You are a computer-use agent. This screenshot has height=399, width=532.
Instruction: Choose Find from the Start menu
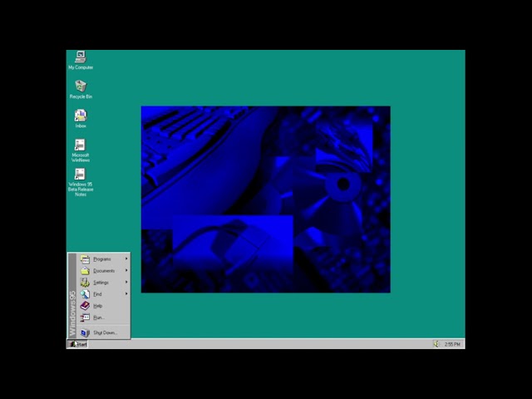(x=103, y=294)
